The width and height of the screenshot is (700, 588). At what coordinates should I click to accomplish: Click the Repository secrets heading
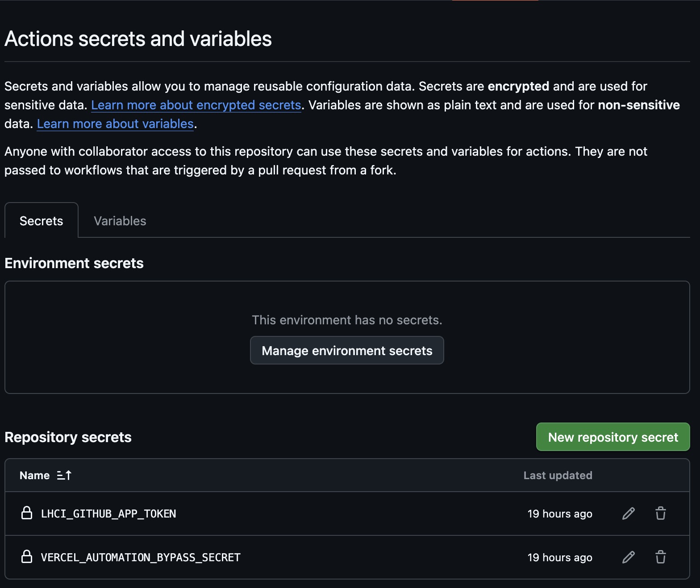[68, 437]
